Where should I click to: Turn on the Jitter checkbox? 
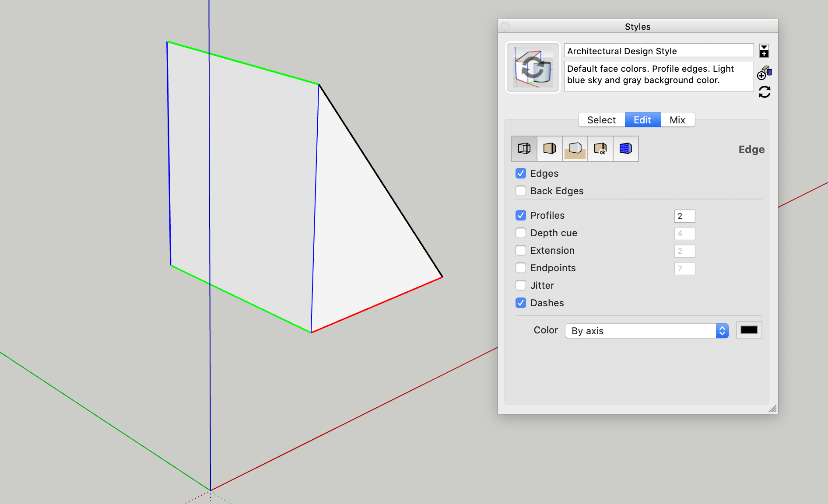click(521, 285)
